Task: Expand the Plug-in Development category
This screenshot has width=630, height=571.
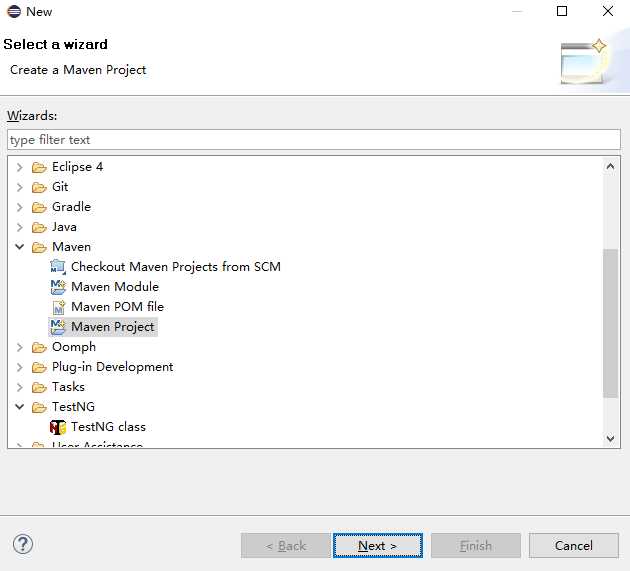Action: pos(19,367)
